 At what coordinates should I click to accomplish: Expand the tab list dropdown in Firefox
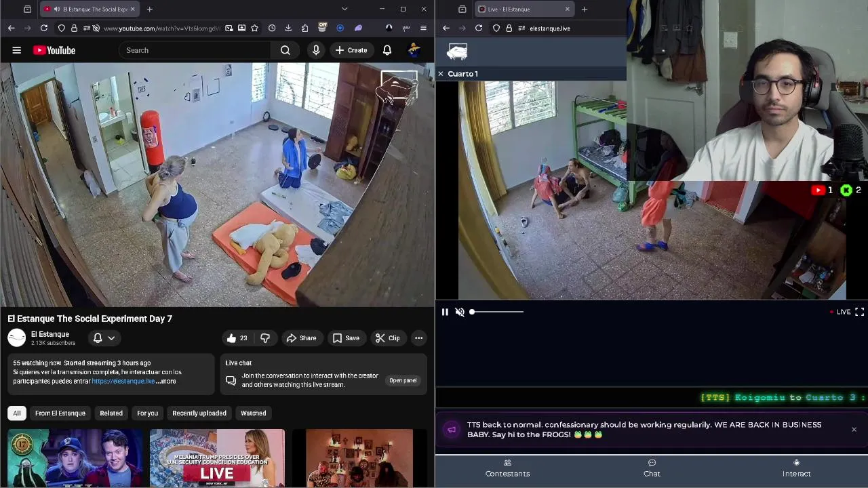coord(344,9)
